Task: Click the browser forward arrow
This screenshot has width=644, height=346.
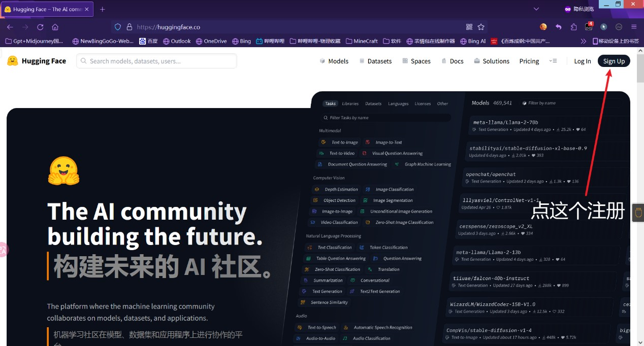Action: pos(25,27)
